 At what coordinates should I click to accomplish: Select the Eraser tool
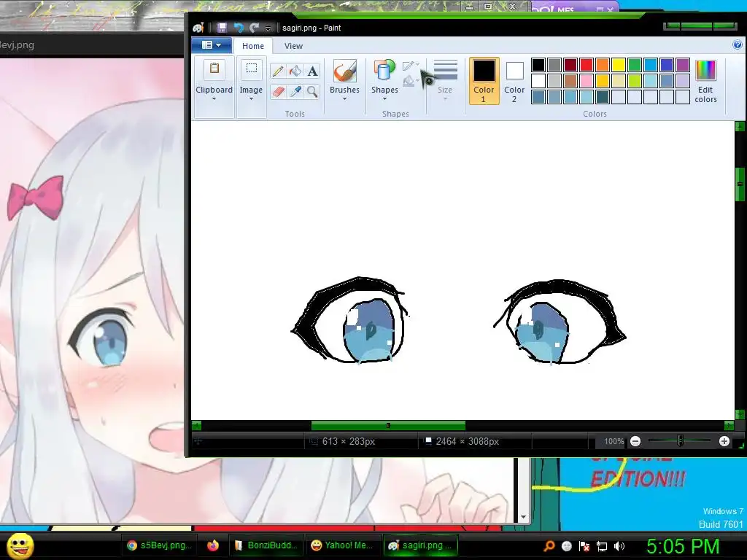click(x=278, y=91)
